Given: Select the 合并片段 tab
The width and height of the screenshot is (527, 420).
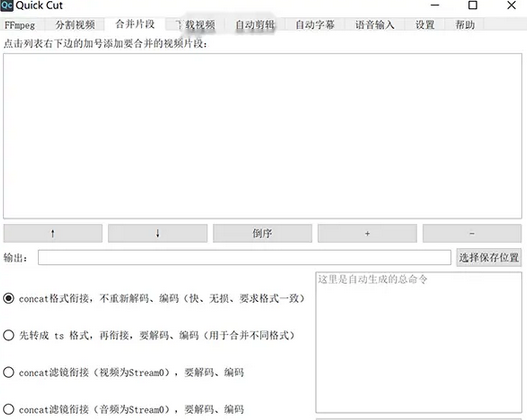Looking at the screenshot, I should (135, 24).
